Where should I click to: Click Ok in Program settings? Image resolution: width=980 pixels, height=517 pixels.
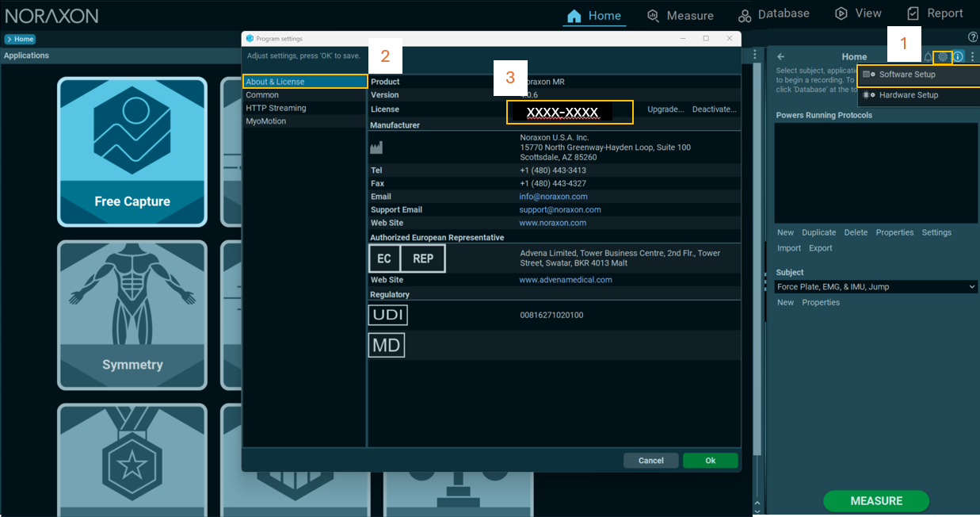coord(711,461)
